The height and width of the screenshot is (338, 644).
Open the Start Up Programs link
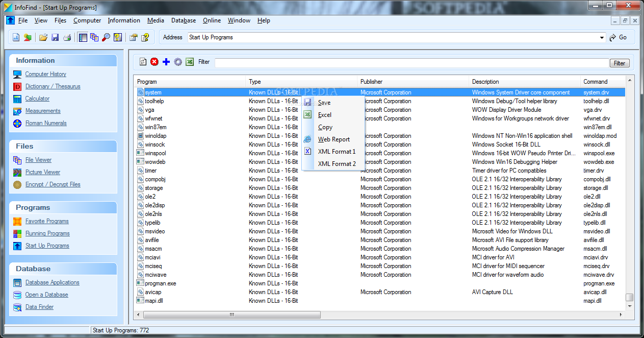pyautogui.click(x=47, y=246)
